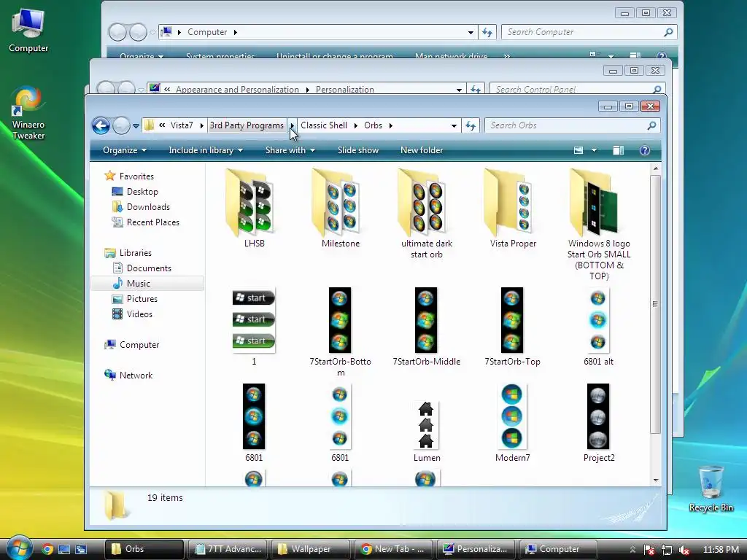The width and height of the screenshot is (747, 560).
Task: Click Search Control Panel field in Personalization window
Action: click(577, 89)
